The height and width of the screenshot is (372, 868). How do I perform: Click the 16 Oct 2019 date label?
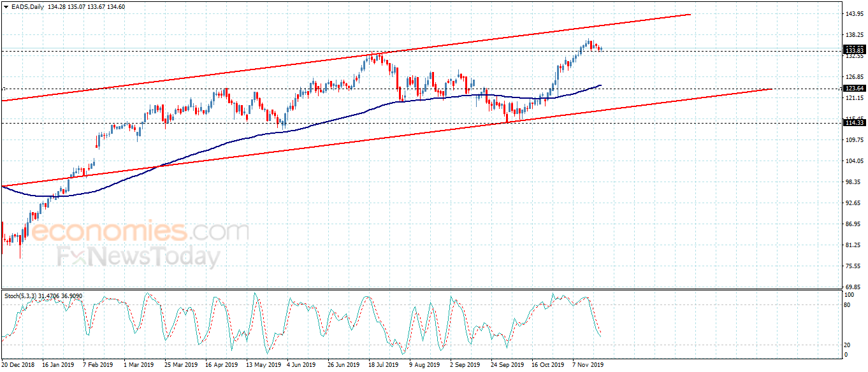pyautogui.click(x=548, y=366)
